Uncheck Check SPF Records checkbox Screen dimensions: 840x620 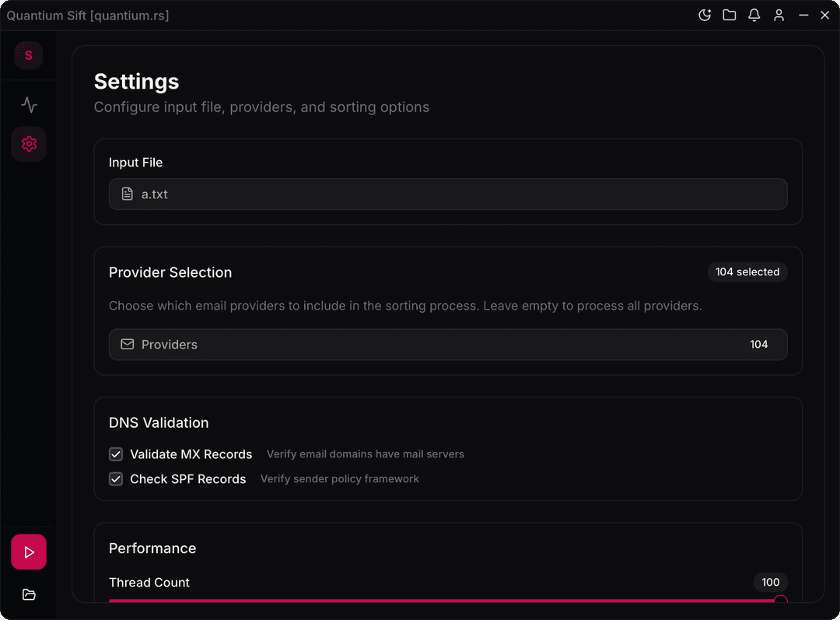[116, 479]
